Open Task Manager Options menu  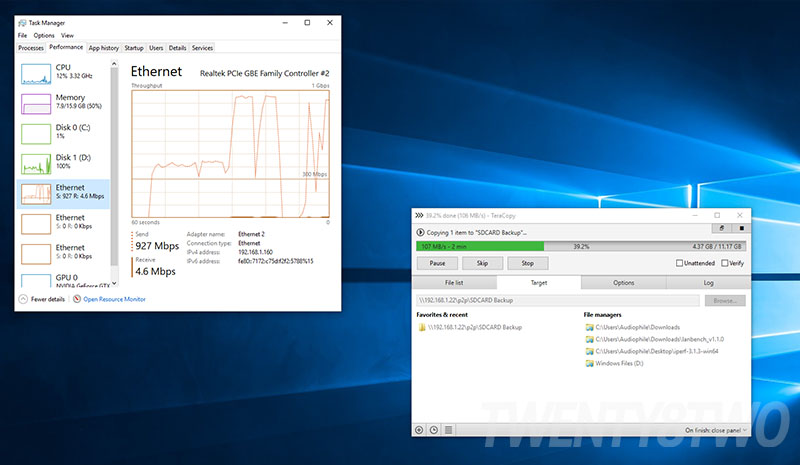click(x=44, y=35)
